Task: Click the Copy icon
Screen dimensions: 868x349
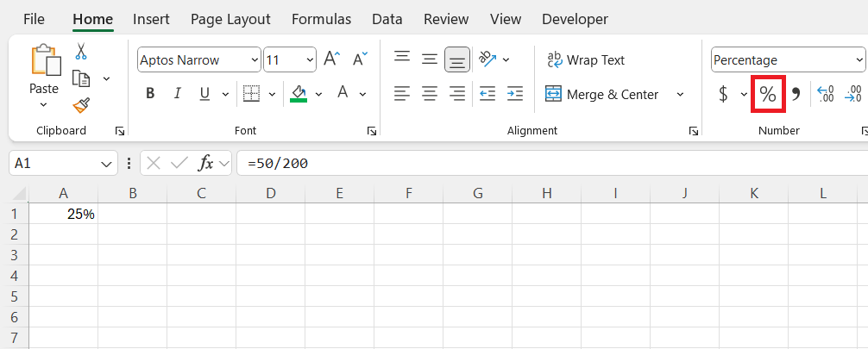Action: pyautogui.click(x=81, y=78)
